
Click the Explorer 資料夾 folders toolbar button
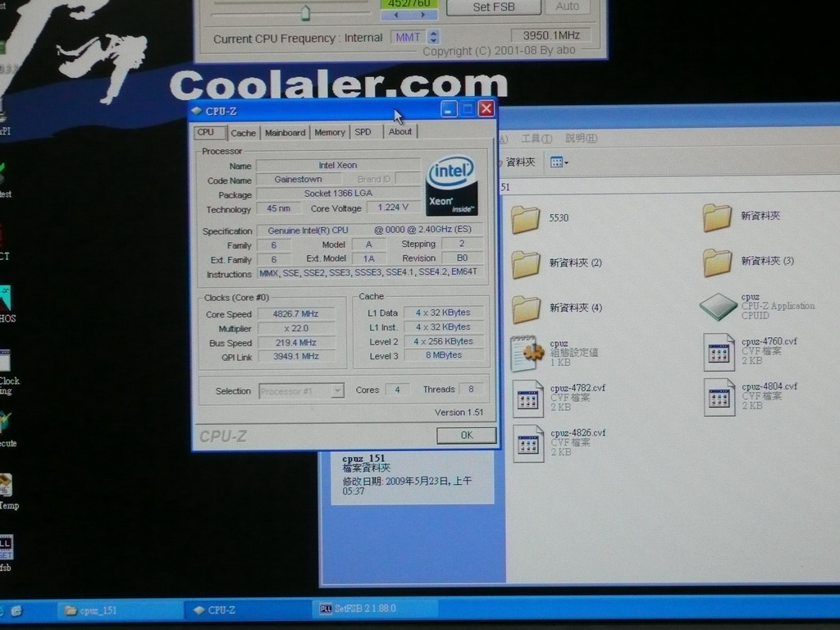(519, 162)
